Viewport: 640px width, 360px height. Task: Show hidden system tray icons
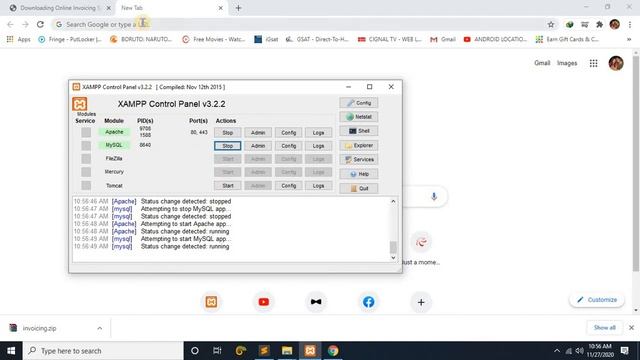(x=557, y=351)
